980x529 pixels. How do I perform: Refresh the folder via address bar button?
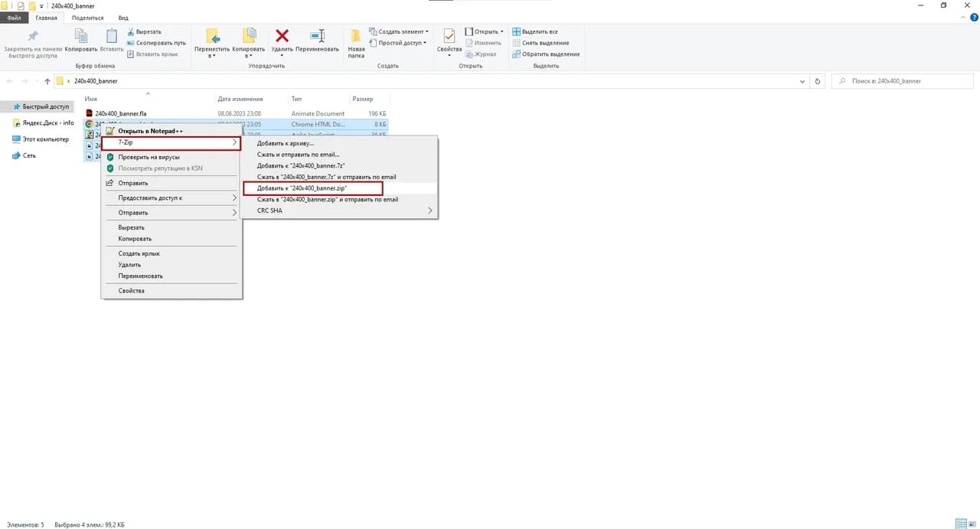click(x=818, y=80)
